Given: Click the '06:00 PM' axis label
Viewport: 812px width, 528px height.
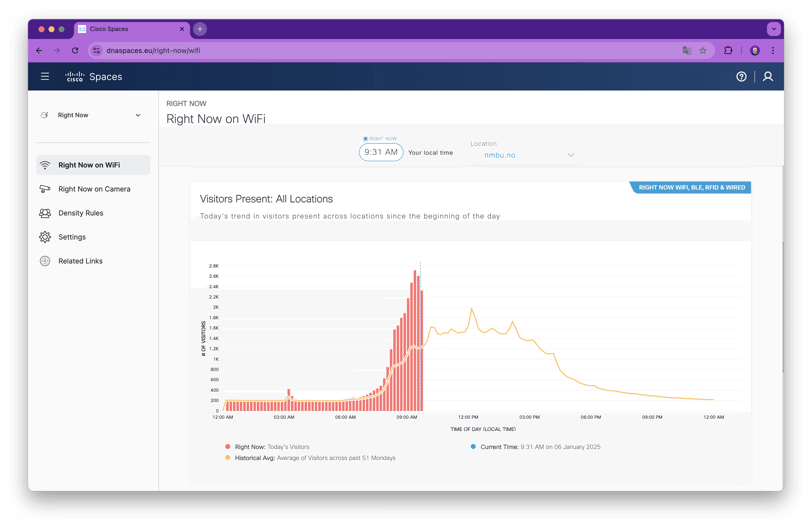Looking at the screenshot, I should (x=591, y=417).
